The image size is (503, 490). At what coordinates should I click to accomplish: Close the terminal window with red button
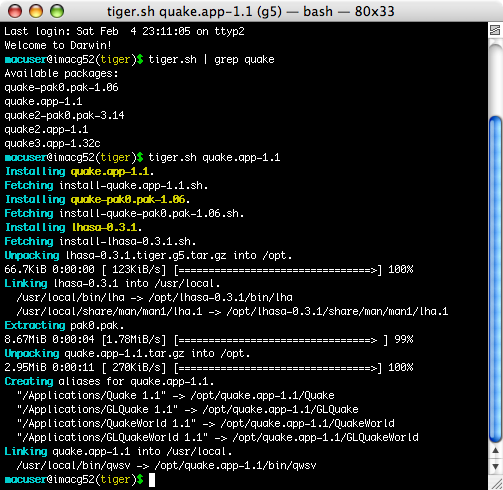click(x=15, y=11)
